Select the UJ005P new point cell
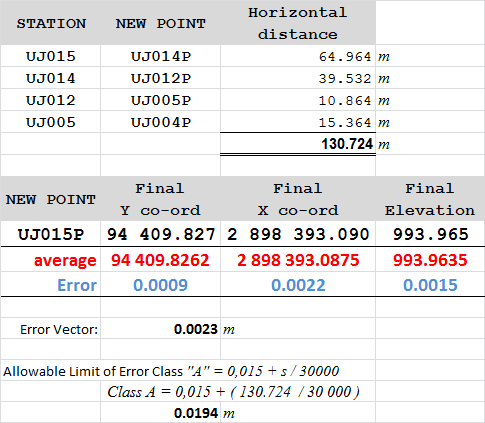Screen dimensions: 485x423 coord(160,100)
